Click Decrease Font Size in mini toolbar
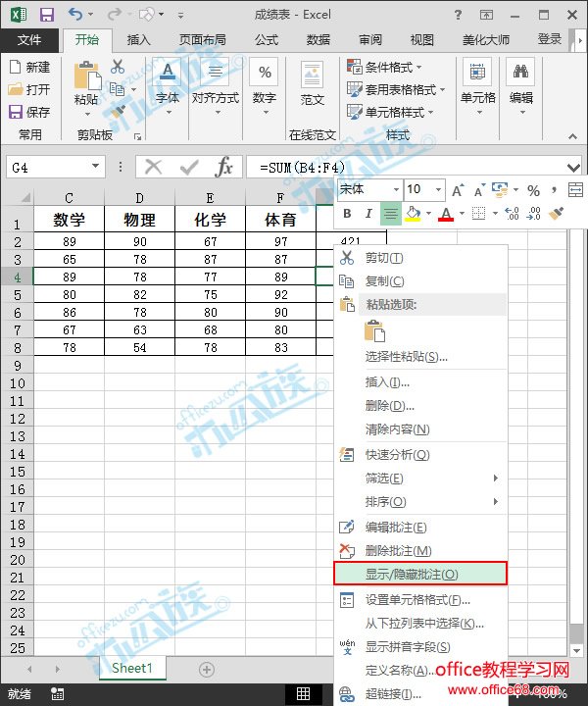588x706 pixels. pyautogui.click(x=479, y=190)
